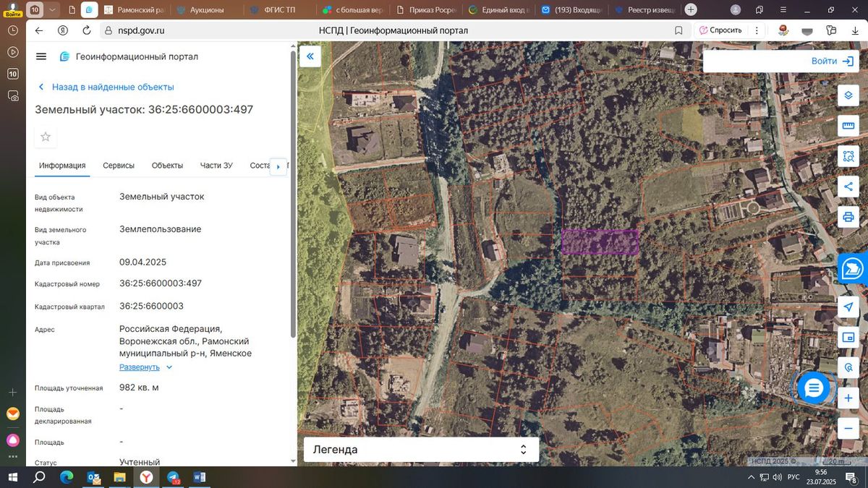Screen dimensions: 868x488
Task: Open the Windows Start menu
Action: (x=13, y=478)
